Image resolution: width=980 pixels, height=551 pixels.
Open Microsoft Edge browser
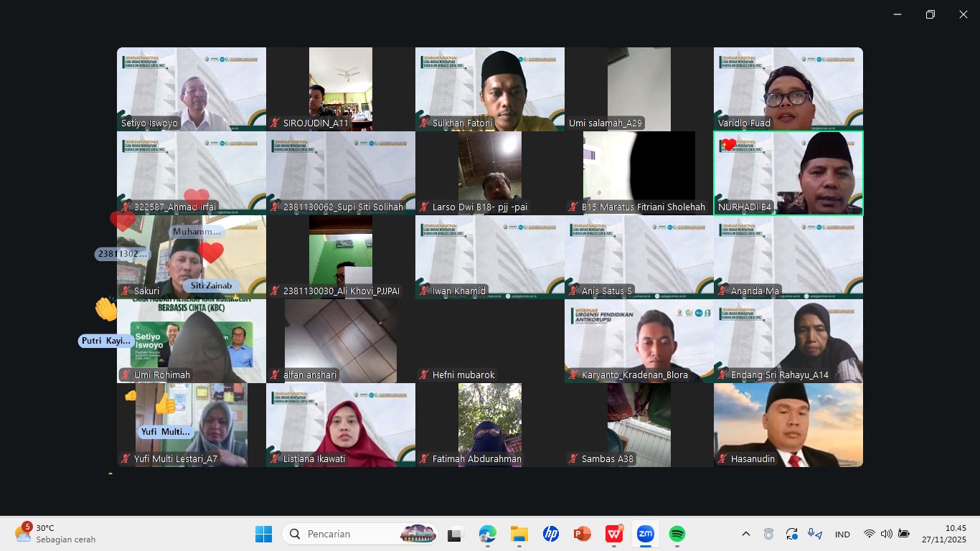point(487,534)
